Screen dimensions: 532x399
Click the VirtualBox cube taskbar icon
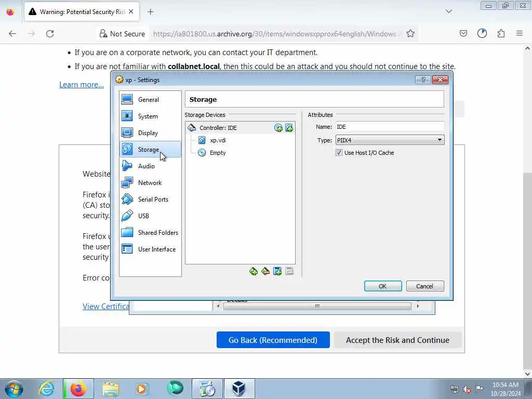239,389
